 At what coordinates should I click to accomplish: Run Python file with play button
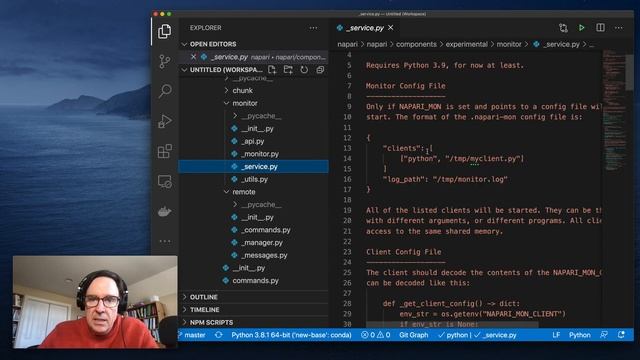coord(582,28)
